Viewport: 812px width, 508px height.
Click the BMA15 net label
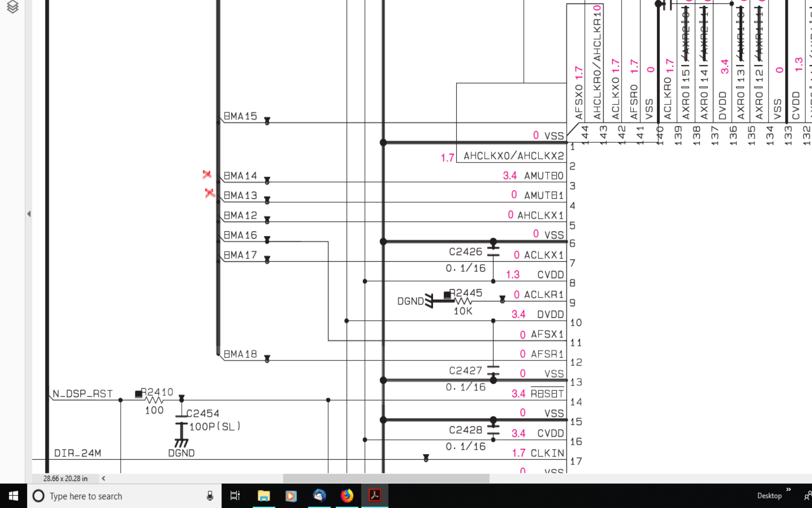240,116
